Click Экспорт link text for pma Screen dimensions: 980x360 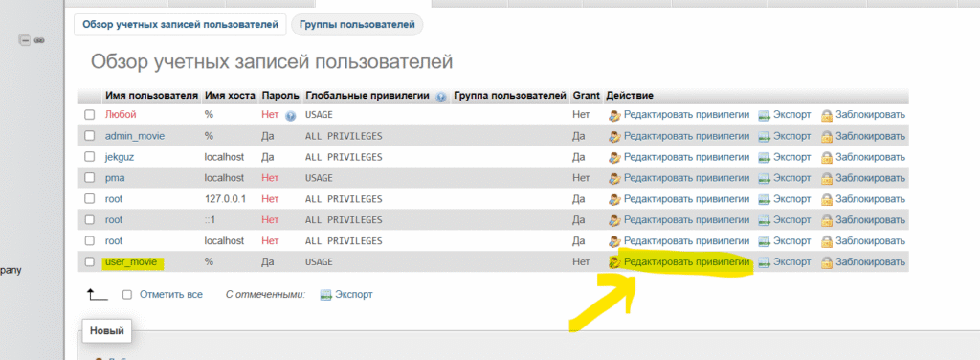(x=791, y=178)
